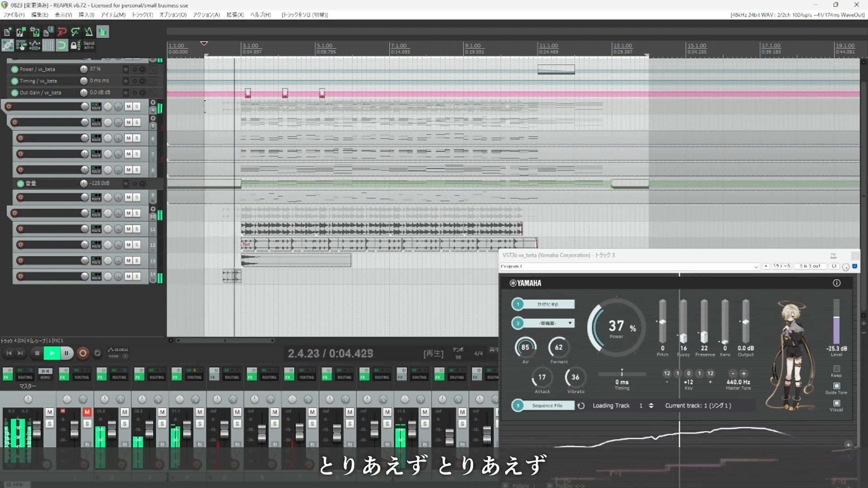
Task: Click the Yamaha plugin info icon
Action: click(836, 283)
